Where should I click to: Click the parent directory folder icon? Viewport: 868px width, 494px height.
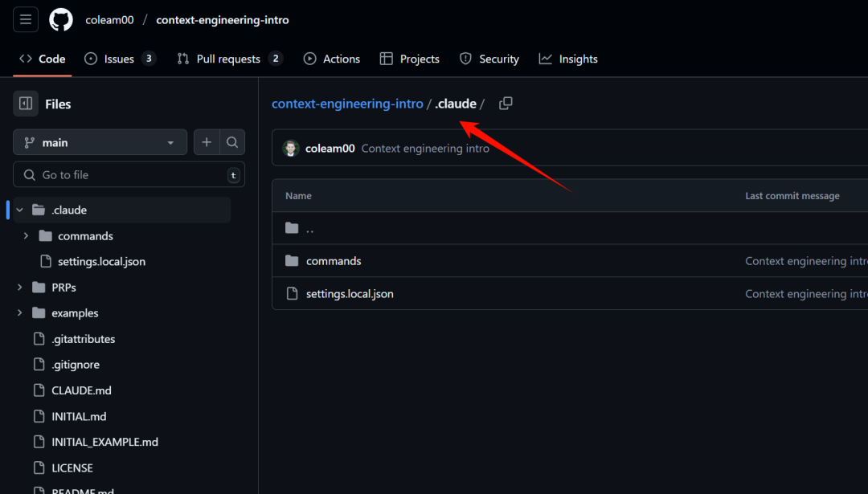[292, 228]
